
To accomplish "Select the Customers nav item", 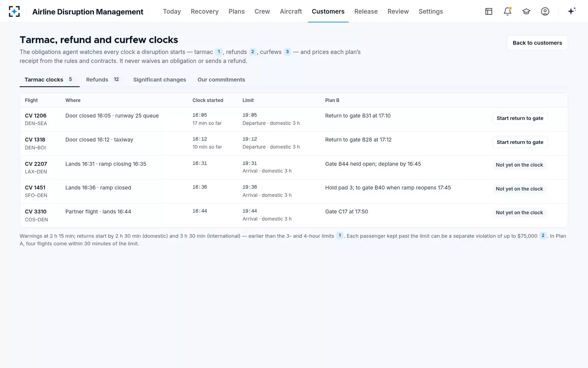I will [x=328, y=11].
